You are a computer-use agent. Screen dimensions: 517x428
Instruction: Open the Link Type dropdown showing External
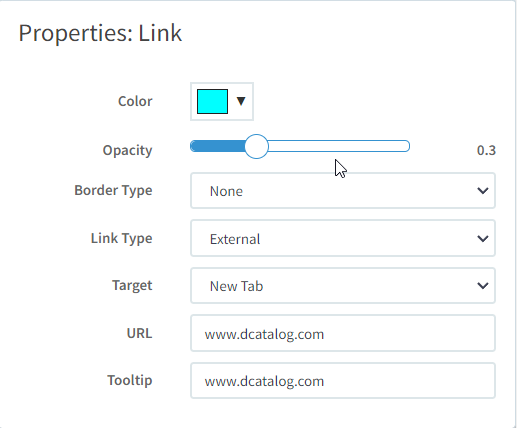[343, 238]
